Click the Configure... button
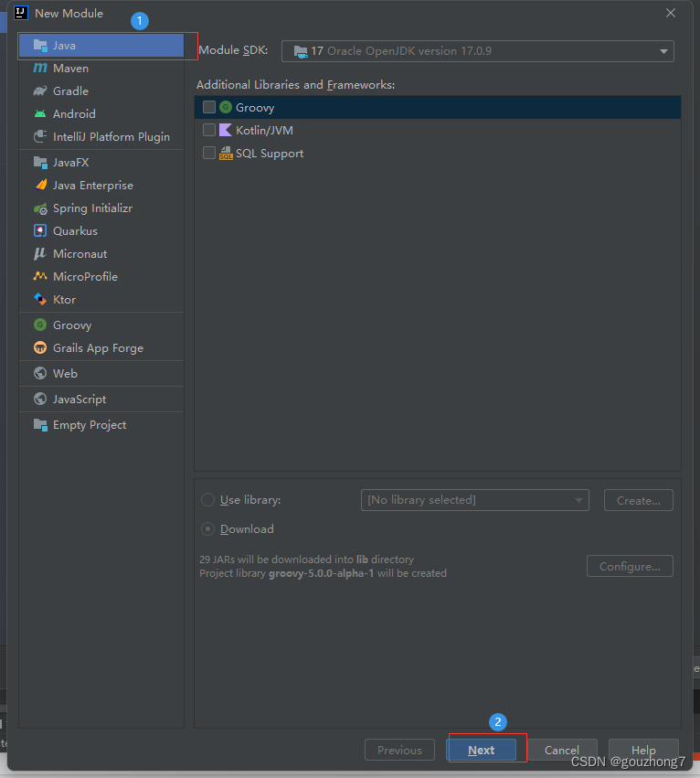Viewport: 700px width, 778px height. (x=630, y=566)
